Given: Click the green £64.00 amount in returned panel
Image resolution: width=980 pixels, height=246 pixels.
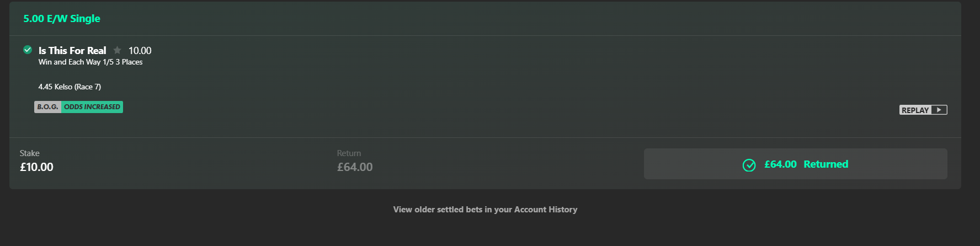Looking at the screenshot, I should [x=780, y=164].
